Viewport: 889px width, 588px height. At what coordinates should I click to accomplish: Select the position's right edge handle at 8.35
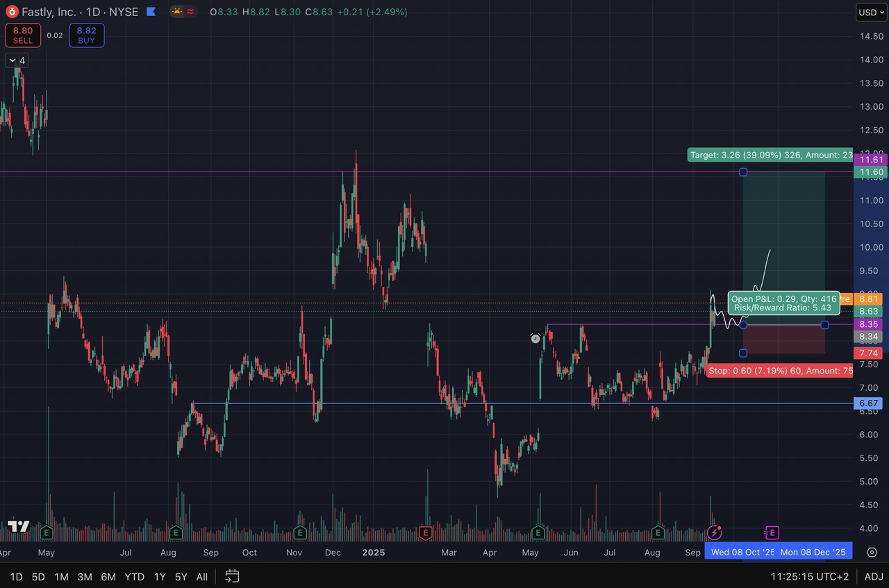824,325
